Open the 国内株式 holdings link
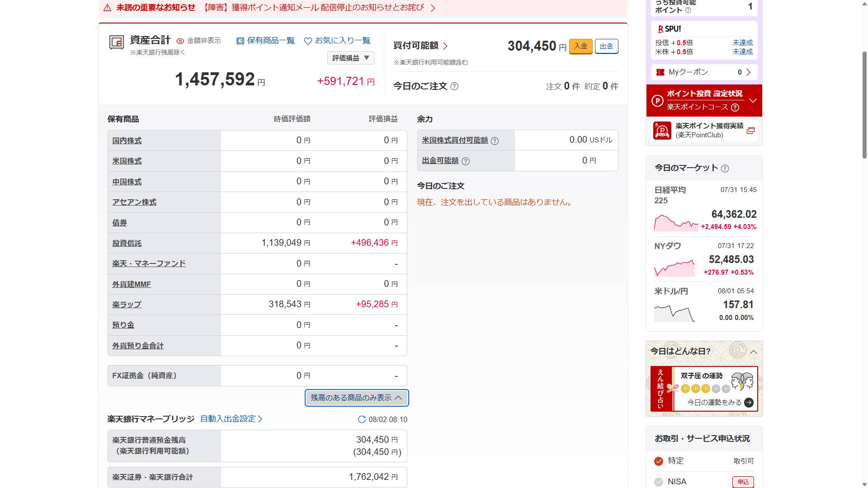 click(127, 141)
